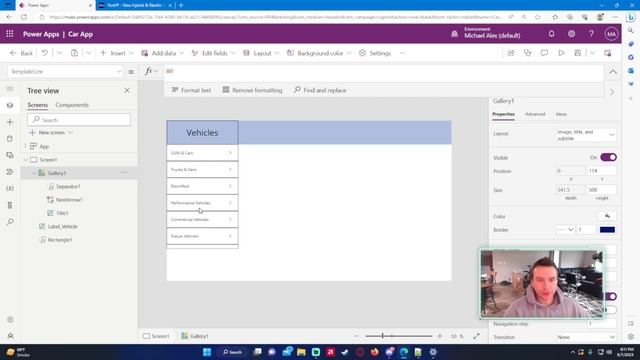The width and height of the screenshot is (640, 360).
Task: Open the Border style dropdown
Action: point(565,230)
